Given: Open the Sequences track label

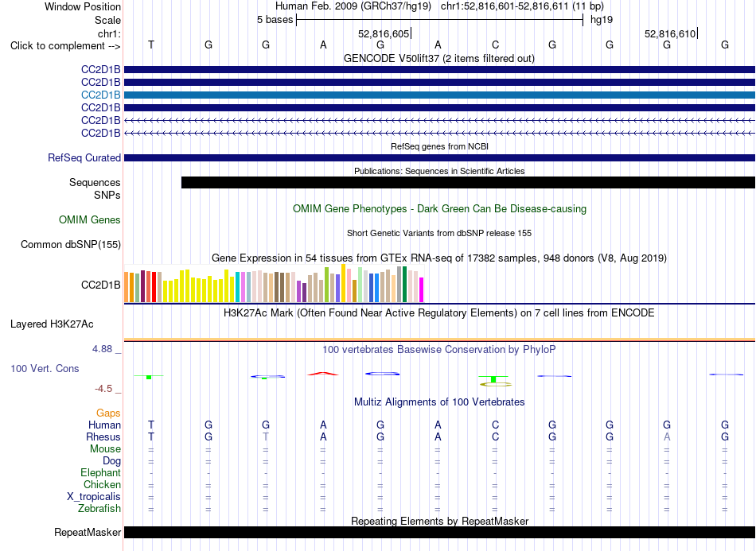Looking at the screenshot, I should pyautogui.click(x=95, y=183).
